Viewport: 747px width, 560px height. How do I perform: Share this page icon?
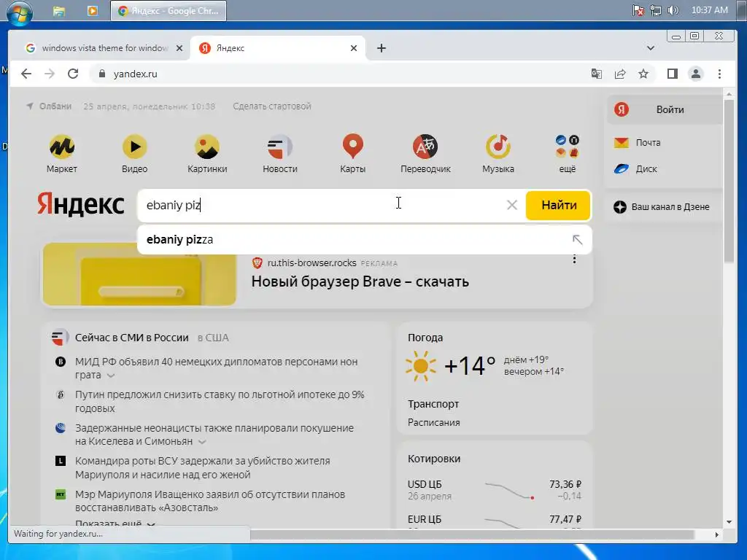[620, 74]
